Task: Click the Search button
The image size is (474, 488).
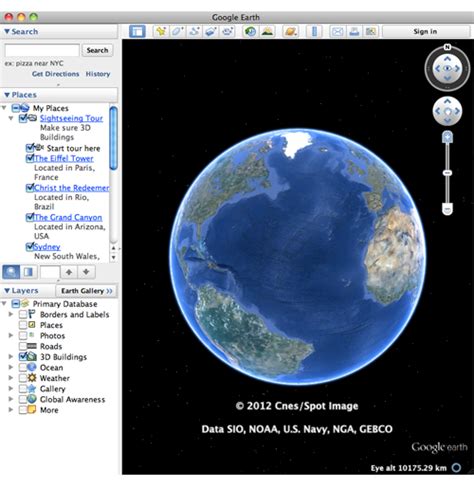Action: [97, 50]
